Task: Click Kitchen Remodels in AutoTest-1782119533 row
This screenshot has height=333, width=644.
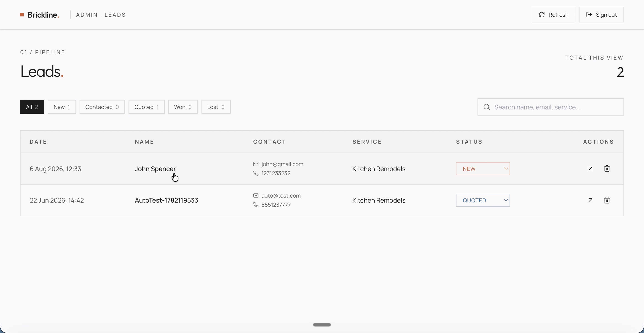Action: (x=379, y=200)
